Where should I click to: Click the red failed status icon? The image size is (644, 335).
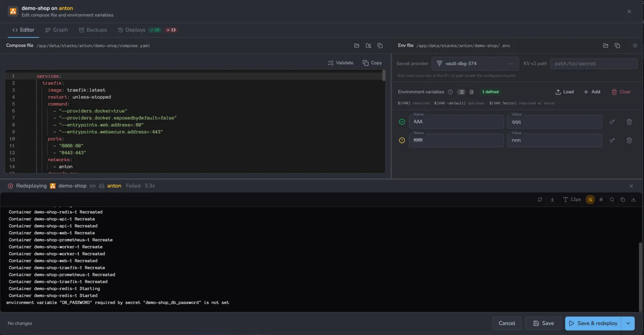click(10, 186)
